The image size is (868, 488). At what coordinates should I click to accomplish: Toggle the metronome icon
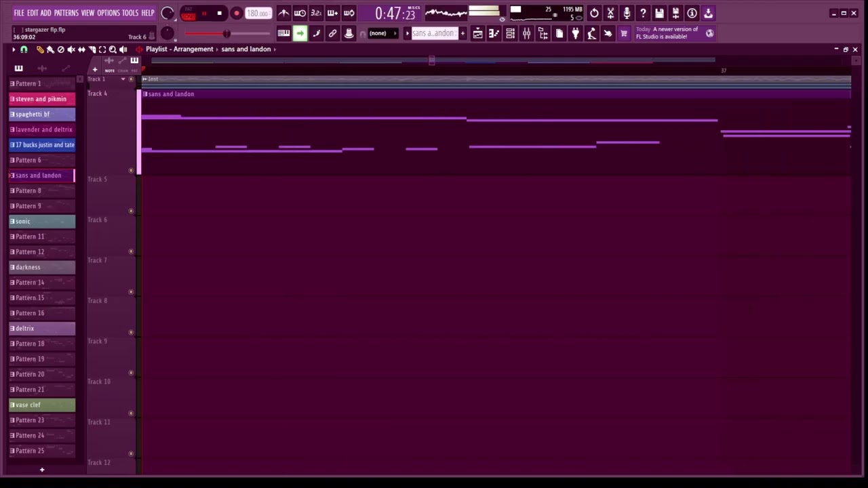click(x=284, y=13)
